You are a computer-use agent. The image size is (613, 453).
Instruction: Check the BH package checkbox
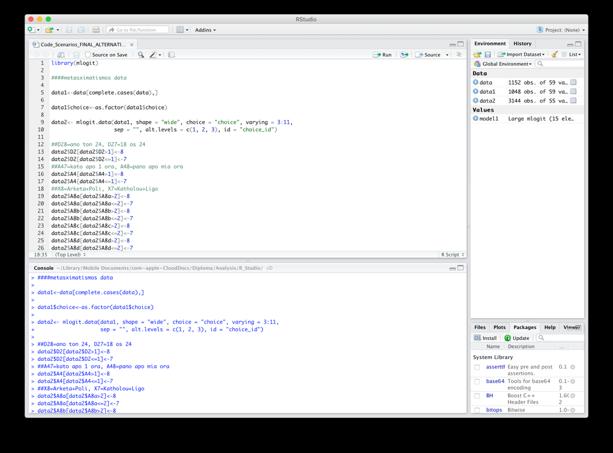click(x=477, y=396)
